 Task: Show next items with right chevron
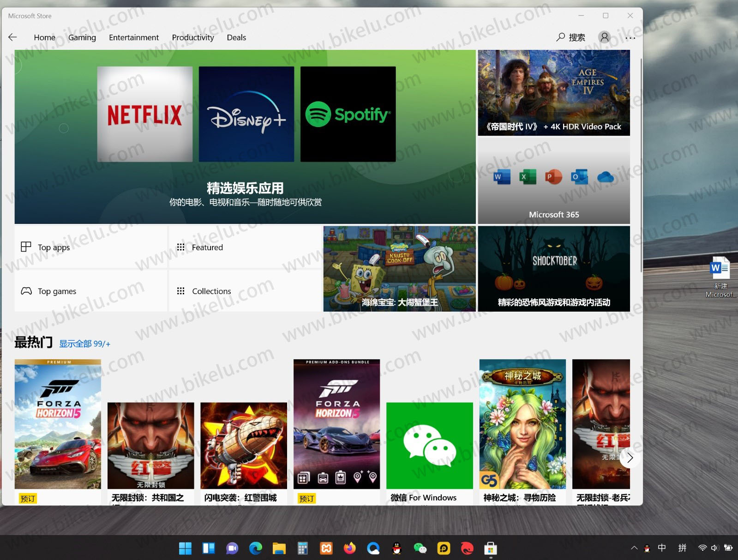630,458
